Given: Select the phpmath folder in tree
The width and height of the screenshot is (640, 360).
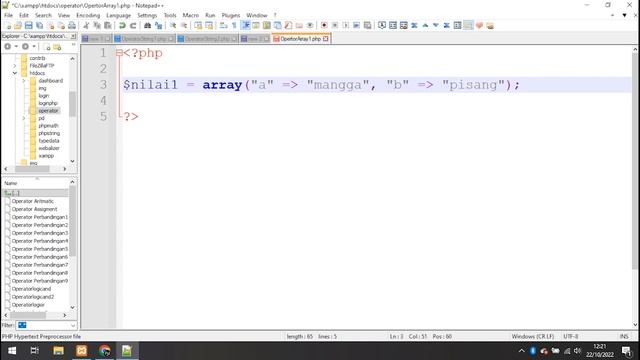Looking at the screenshot, I should pyautogui.click(x=48, y=126).
